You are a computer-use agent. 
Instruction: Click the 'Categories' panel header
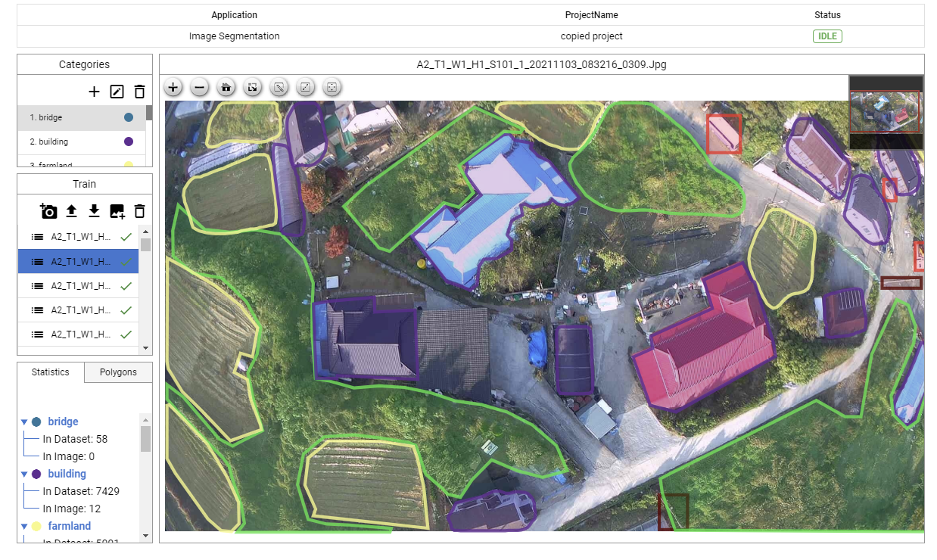(x=85, y=64)
